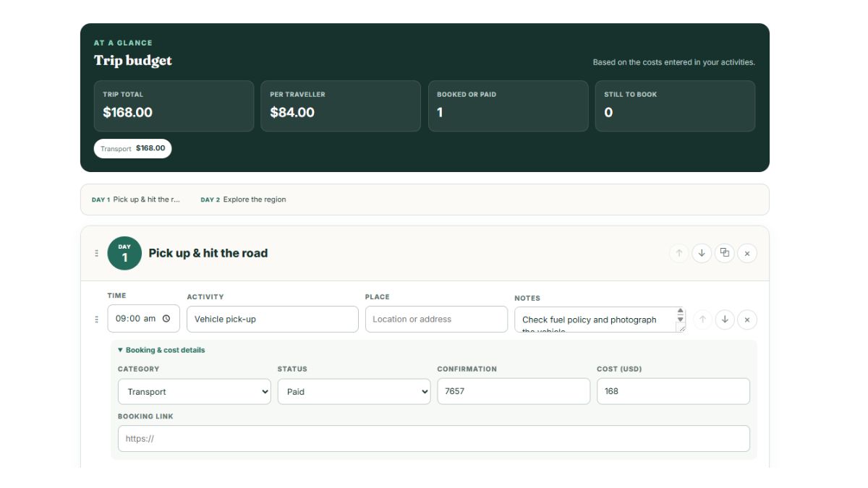Select the Trip total $168.00 value
Viewport: 868px width, 488px height.
click(x=127, y=112)
